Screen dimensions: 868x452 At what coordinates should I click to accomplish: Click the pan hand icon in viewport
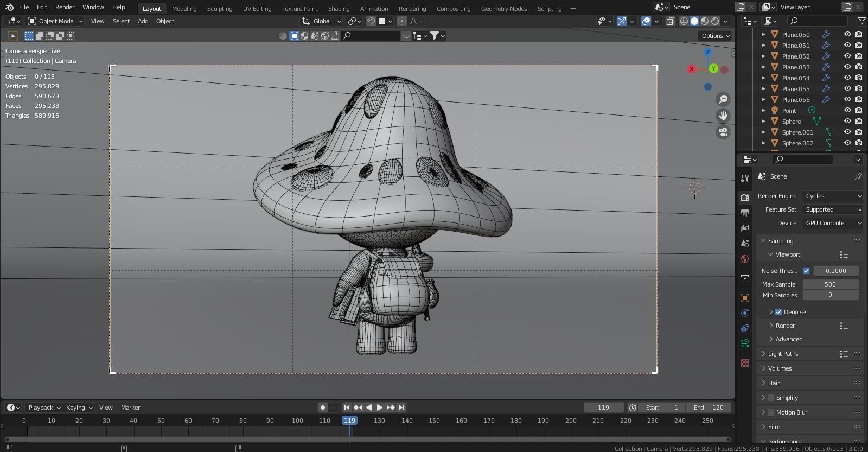(723, 116)
